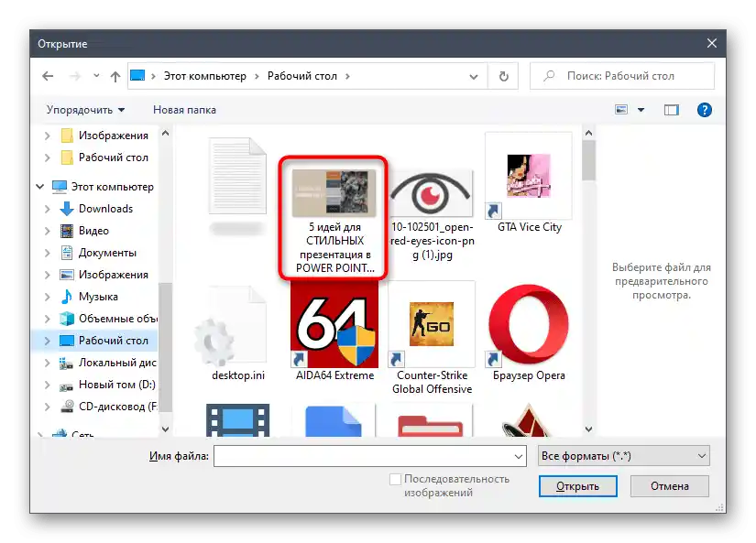Expand the Видео tree node
756x543 pixels.
48,231
